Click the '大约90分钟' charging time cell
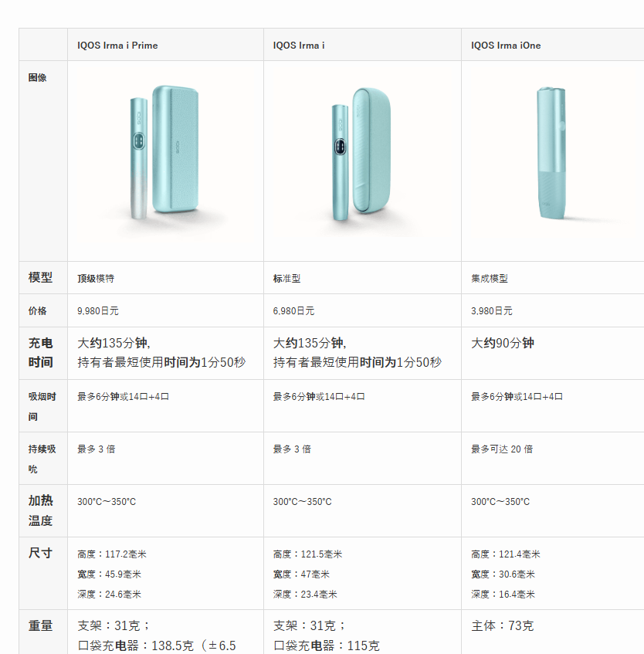The image size is (644, 654). coord(503,343)
